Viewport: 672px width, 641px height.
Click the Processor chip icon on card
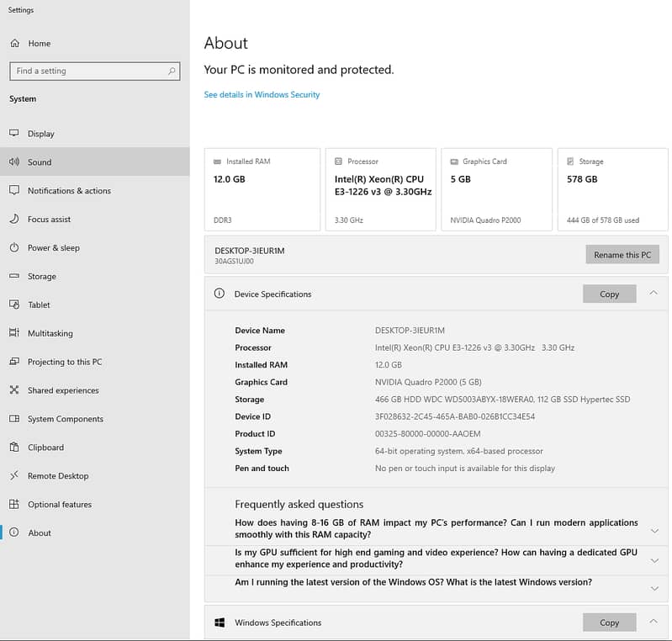tap(338, 162)
